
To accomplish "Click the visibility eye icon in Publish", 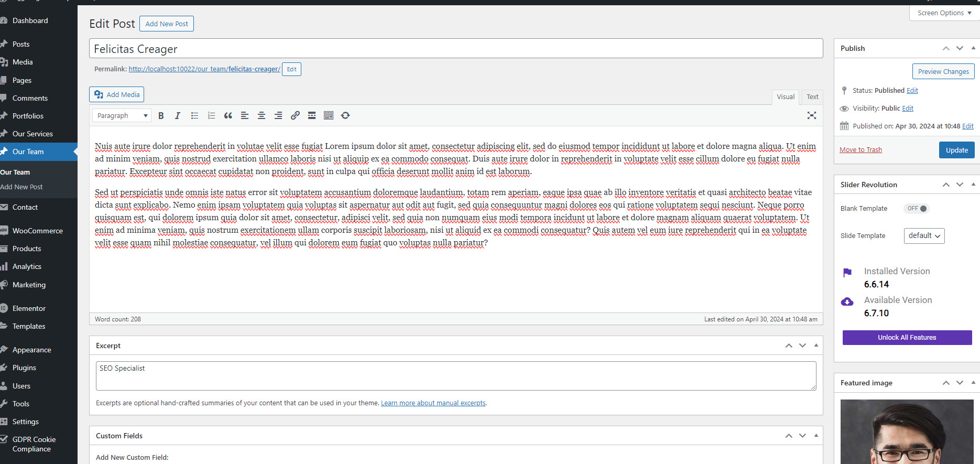I will [x=844, y=109].
